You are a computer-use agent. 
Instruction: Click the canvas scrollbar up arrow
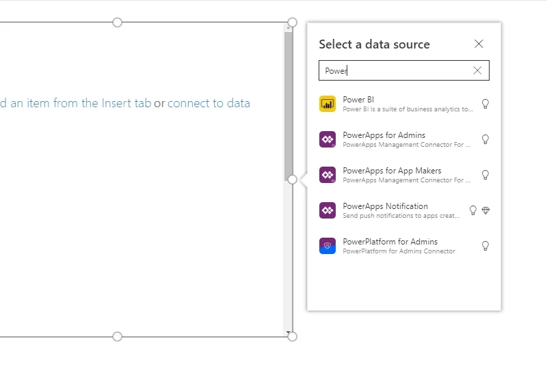pyautogui.click(x=288, y=27)
